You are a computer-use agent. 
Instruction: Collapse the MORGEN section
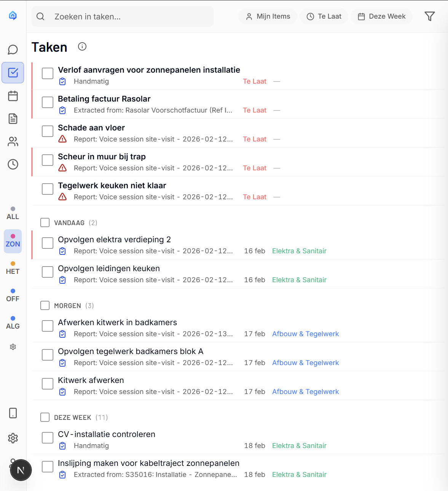[x=67, y=305]
